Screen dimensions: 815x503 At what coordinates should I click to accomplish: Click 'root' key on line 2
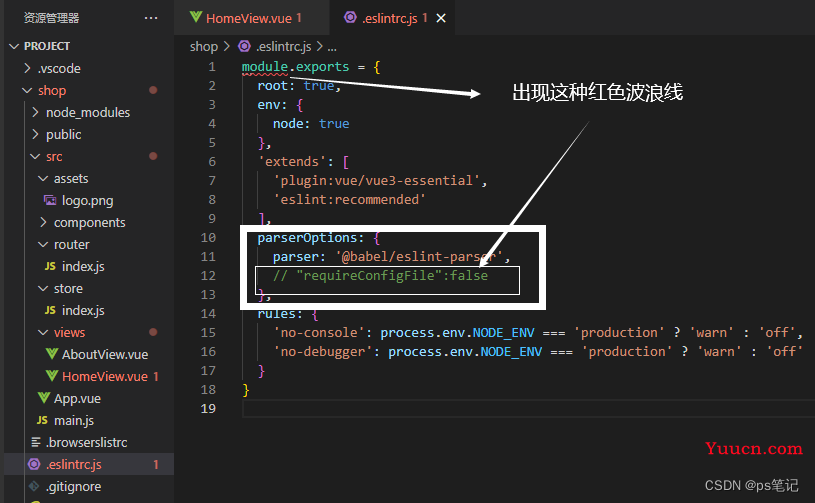tap(272, 86)
